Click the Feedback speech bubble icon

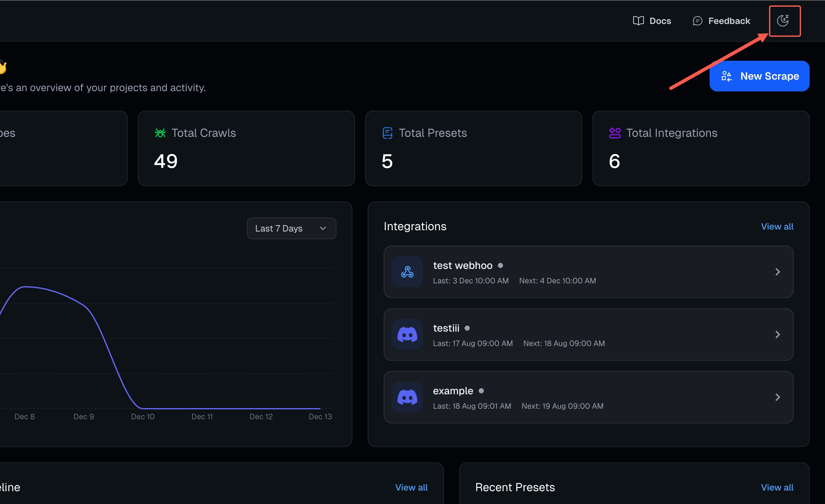pos(697,20)
